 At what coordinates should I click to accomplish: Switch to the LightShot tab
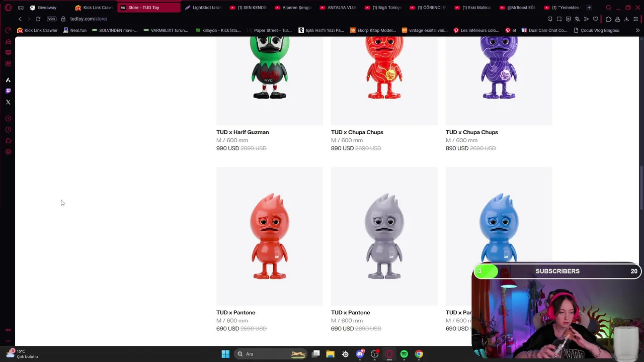point(203,8)
